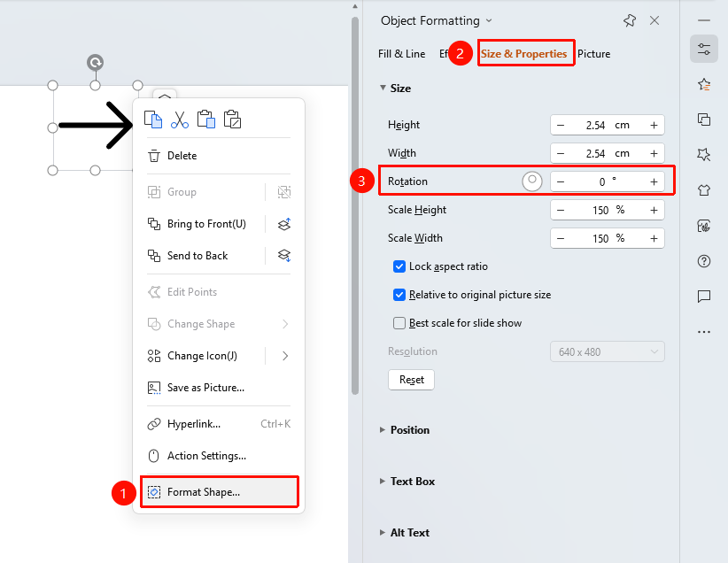This screenshot has height=563, width=728.
Task: Pin the Object Formatting panel
Action: (x=630, y=20)
